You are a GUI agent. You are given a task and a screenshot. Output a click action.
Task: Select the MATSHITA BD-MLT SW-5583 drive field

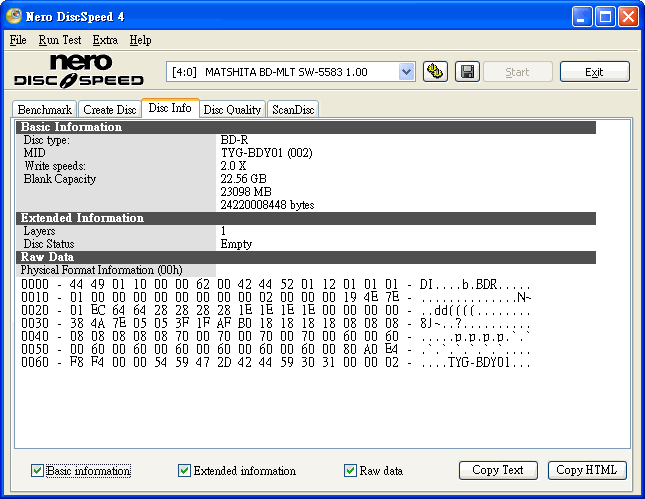(x=290, y=72)
